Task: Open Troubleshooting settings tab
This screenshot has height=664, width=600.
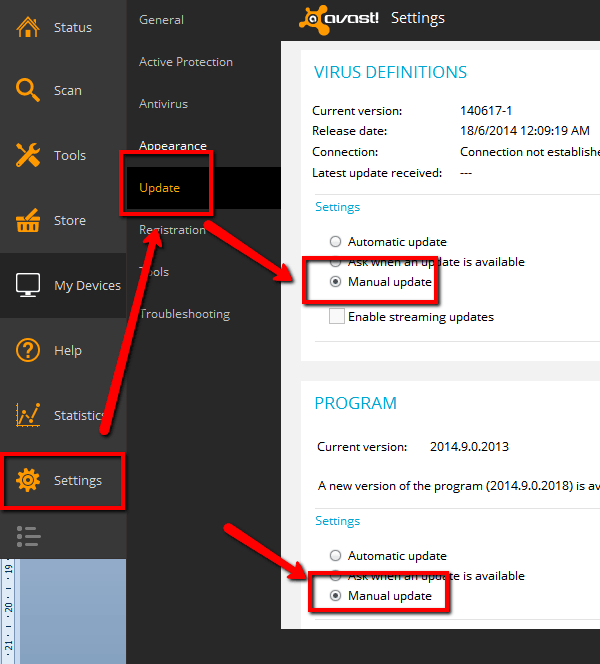Action: coord(185,314)
